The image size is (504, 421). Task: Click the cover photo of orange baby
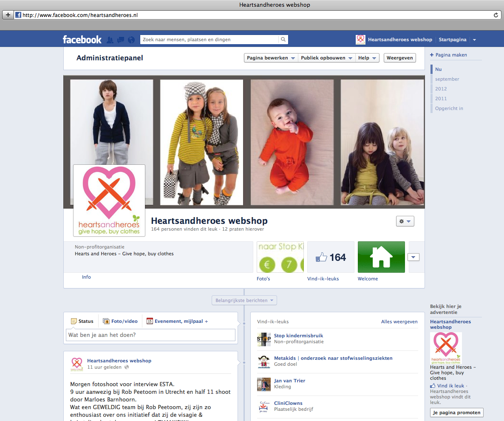(292, 142)
